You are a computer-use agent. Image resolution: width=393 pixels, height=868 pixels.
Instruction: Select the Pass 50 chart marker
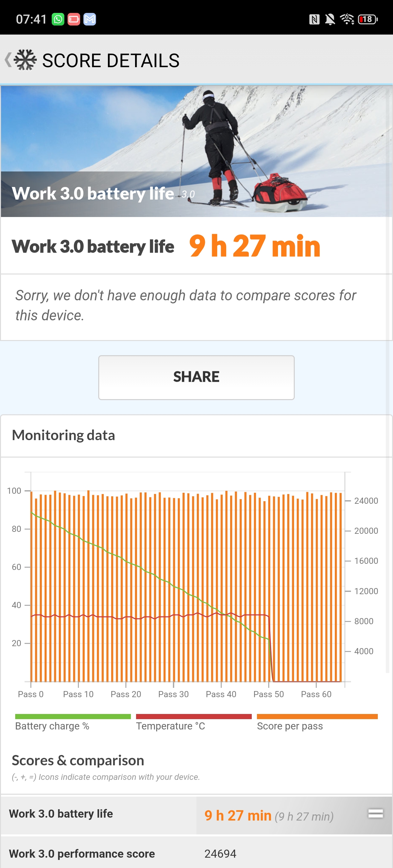(269, 694)
